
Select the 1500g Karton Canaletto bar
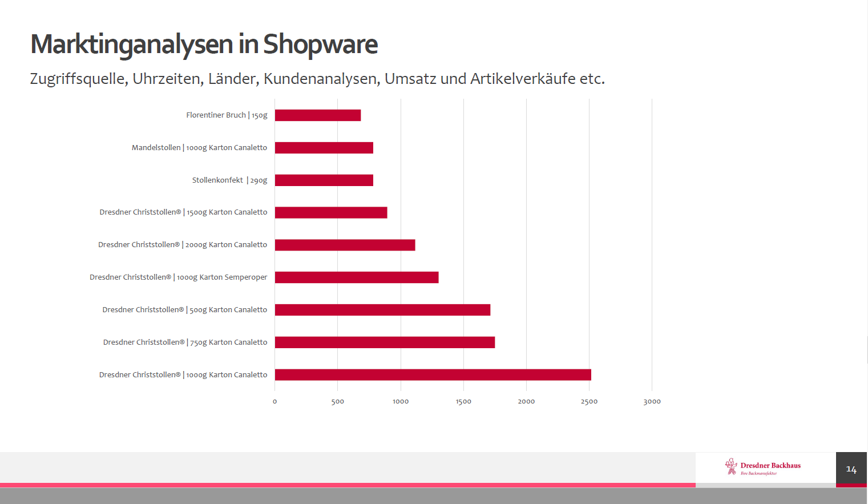pyautogui.click(x=331, y=212)
